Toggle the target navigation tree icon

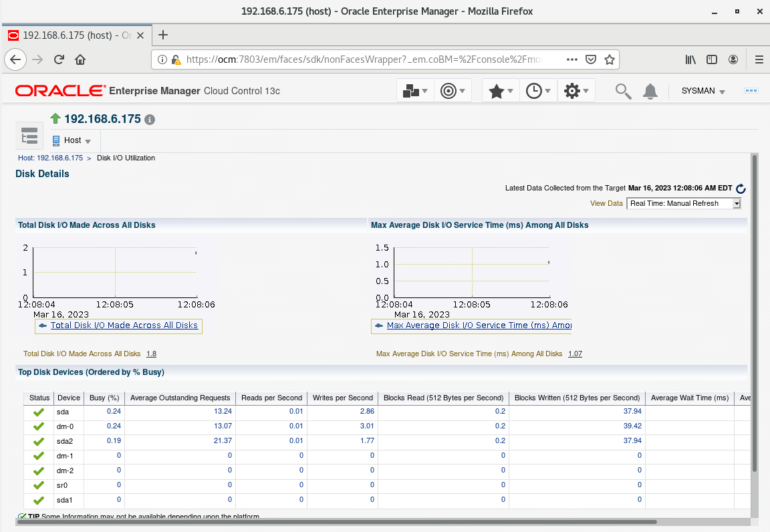pos(29,136)
